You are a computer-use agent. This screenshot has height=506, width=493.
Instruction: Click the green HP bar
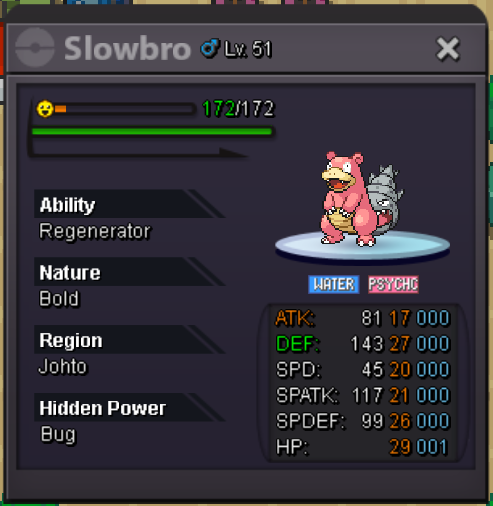pos(152,132)
